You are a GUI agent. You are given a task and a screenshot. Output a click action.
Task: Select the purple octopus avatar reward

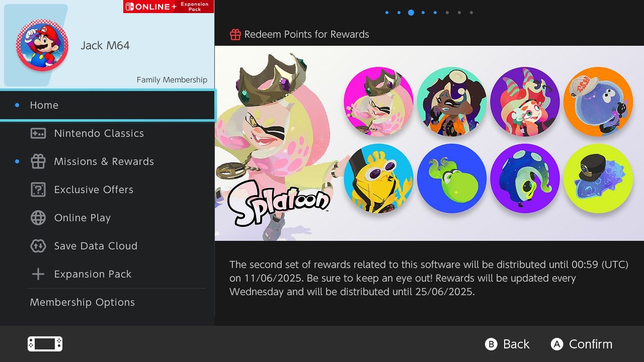tap(525, 177)
